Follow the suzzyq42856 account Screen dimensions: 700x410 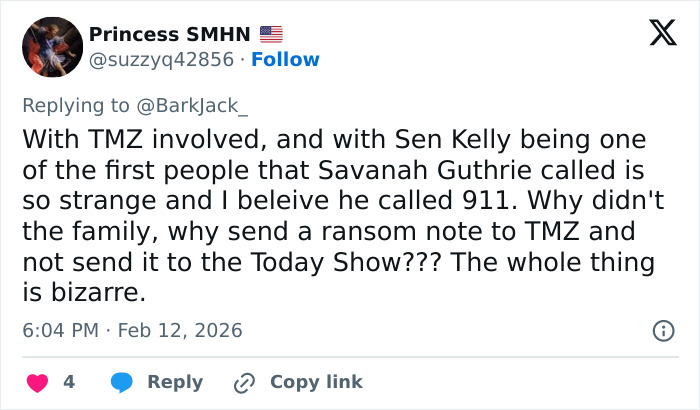tap(285, 60)
